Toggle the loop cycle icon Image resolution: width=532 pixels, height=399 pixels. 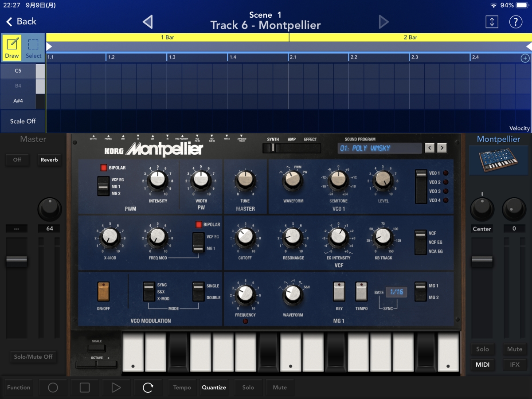(148, 387)
